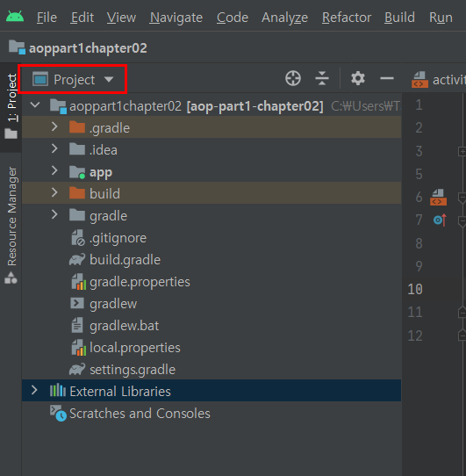Open the Project view dropdown
Screen dimensions: 466x476
[x=73, y=80]
